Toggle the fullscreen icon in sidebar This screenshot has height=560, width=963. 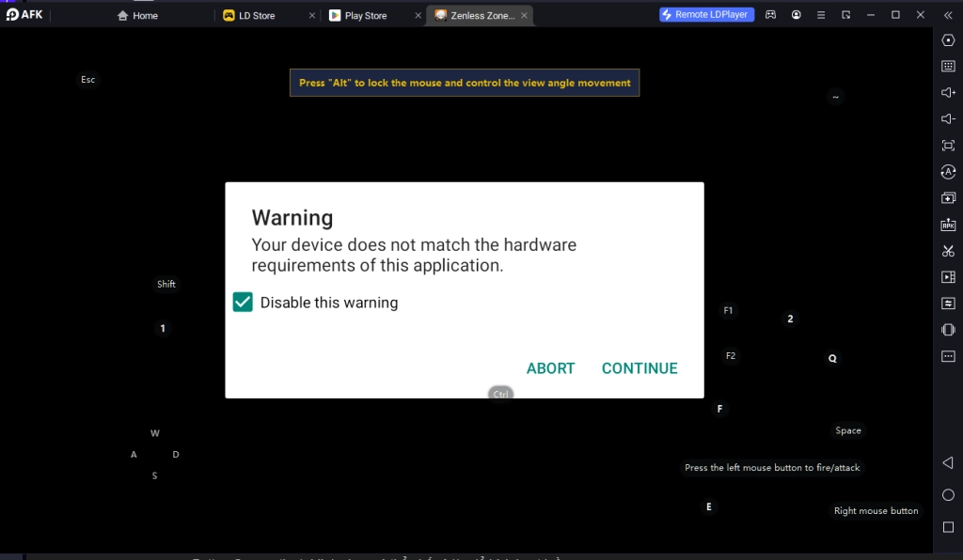(948, 146)
